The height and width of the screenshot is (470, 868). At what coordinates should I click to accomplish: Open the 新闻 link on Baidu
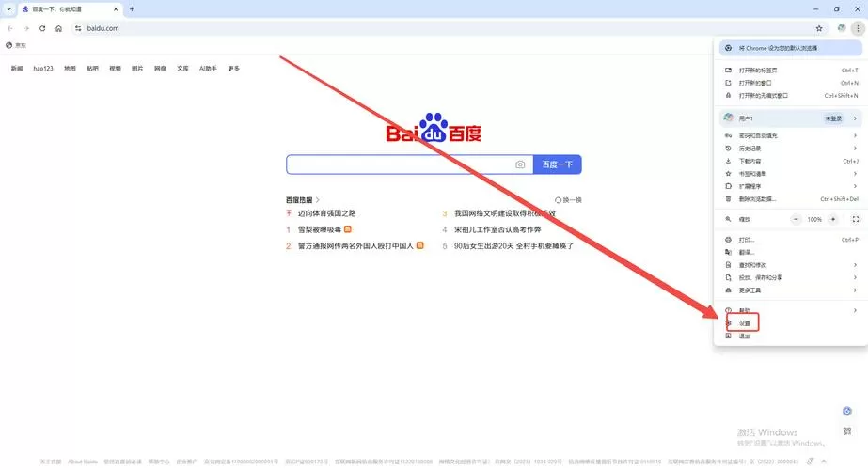17,68
